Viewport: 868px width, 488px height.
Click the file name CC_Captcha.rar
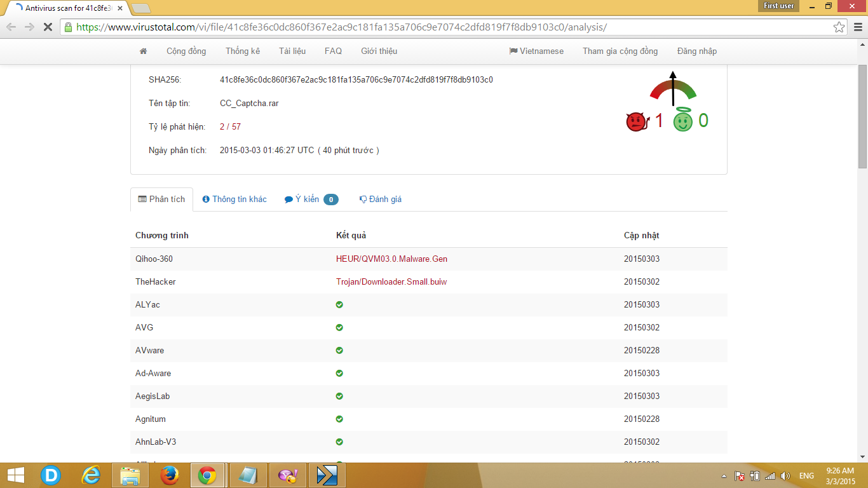(249, 104)
